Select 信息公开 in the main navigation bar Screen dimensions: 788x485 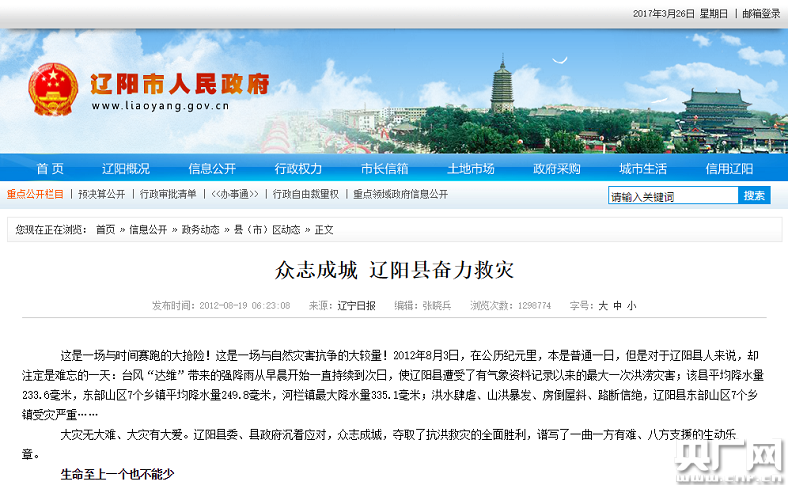click(x=212, y=168)
